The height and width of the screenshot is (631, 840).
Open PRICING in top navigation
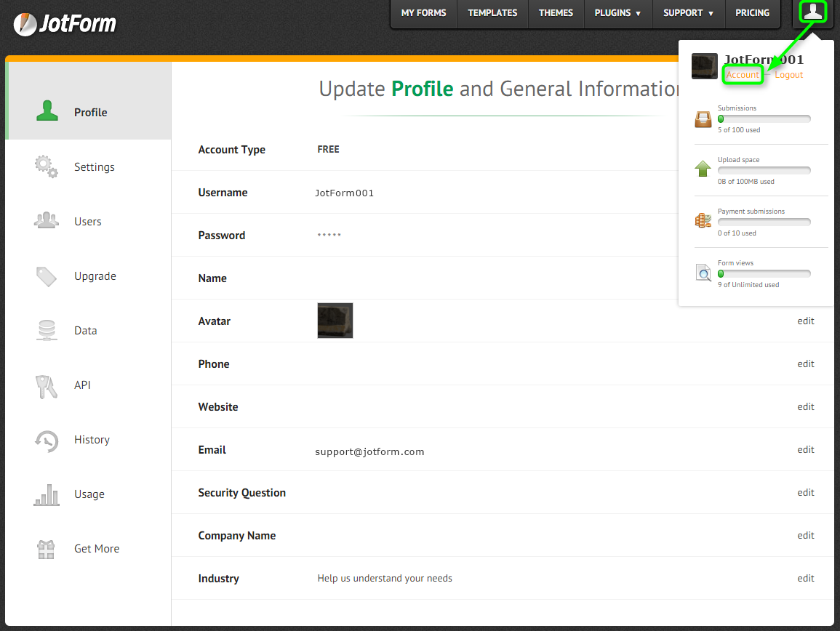[752, 13]
